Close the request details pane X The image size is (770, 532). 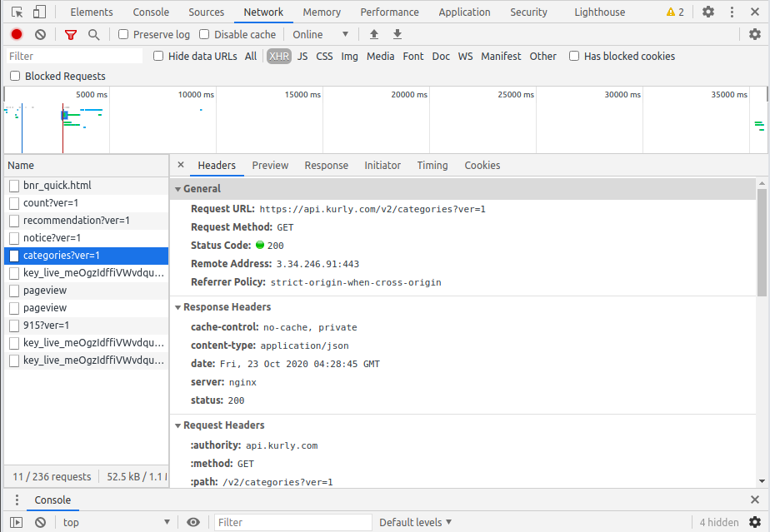pyautogui.click(x=181, y=165)
